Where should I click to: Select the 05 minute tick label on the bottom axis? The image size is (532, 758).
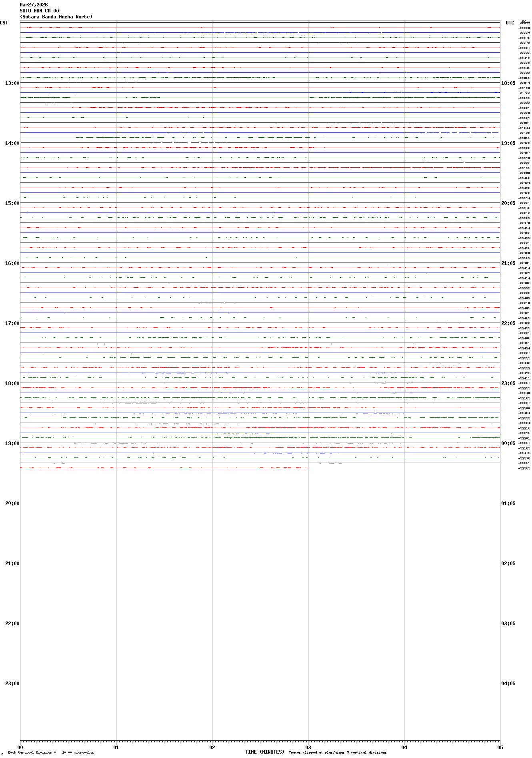tap(500, 747)
